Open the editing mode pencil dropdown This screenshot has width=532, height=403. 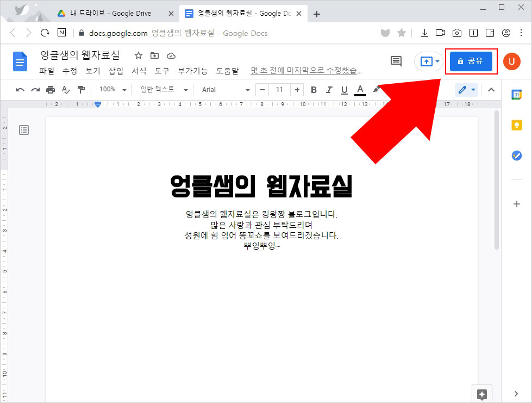466,90
